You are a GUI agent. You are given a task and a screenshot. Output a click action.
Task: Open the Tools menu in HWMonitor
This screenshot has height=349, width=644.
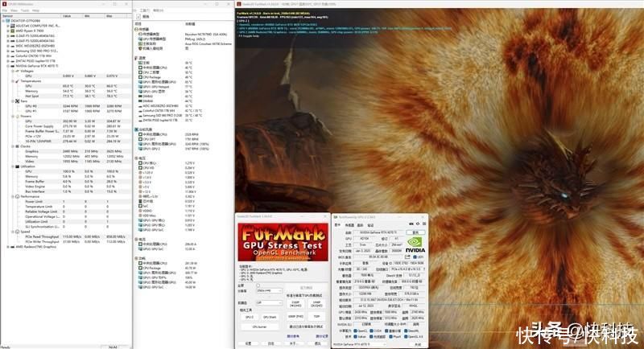coord(25,10)
